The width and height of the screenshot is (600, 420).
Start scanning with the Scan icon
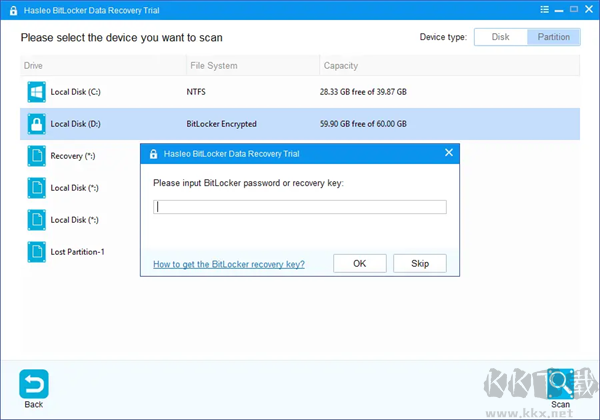click(x=560, y=384)
